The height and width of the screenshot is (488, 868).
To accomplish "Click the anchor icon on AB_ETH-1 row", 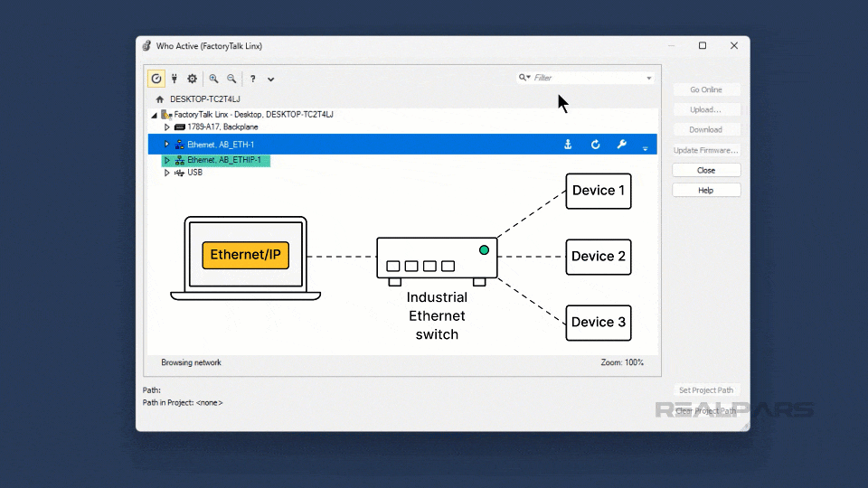I will coord(568,145).
